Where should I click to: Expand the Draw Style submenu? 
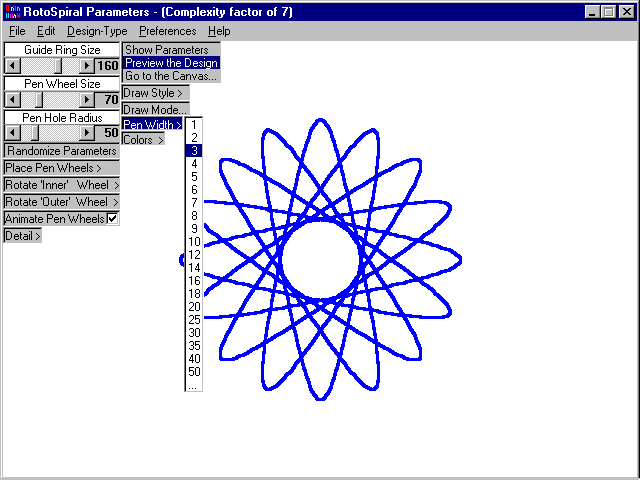154,93
